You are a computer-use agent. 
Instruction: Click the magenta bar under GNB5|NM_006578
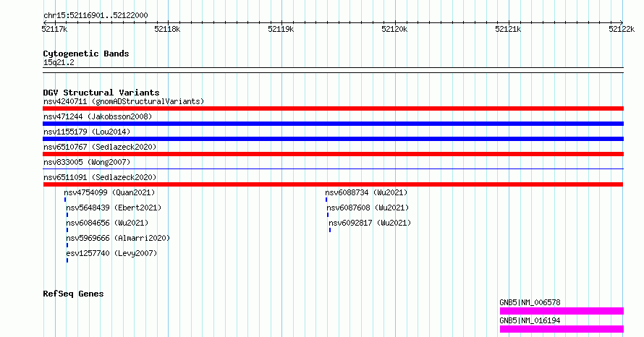point(562,311)
